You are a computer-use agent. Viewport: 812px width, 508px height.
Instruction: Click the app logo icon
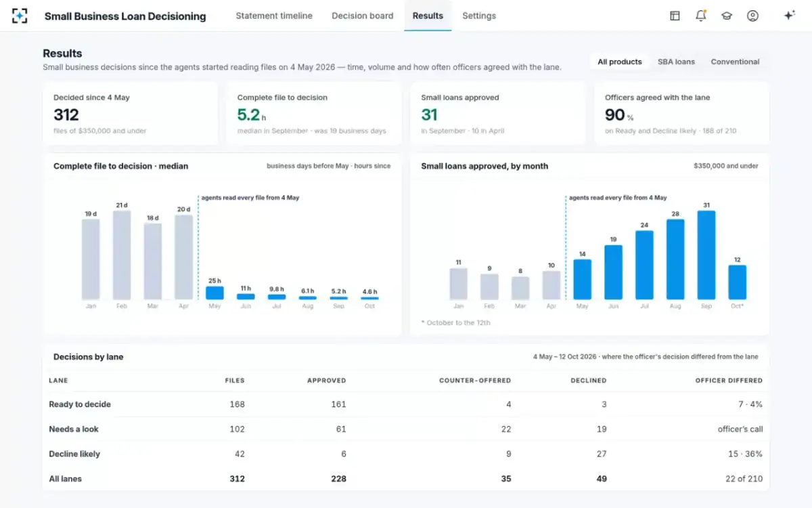tap(20, 16)
